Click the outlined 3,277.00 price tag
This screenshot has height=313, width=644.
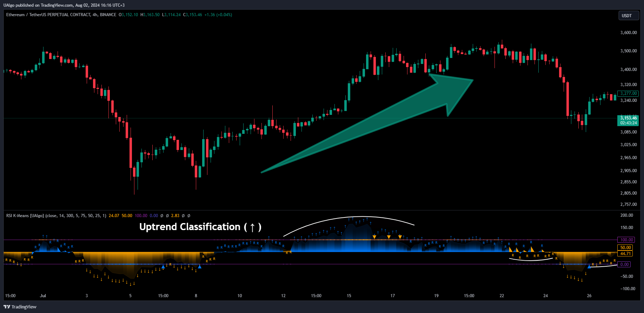click(628, 93)
